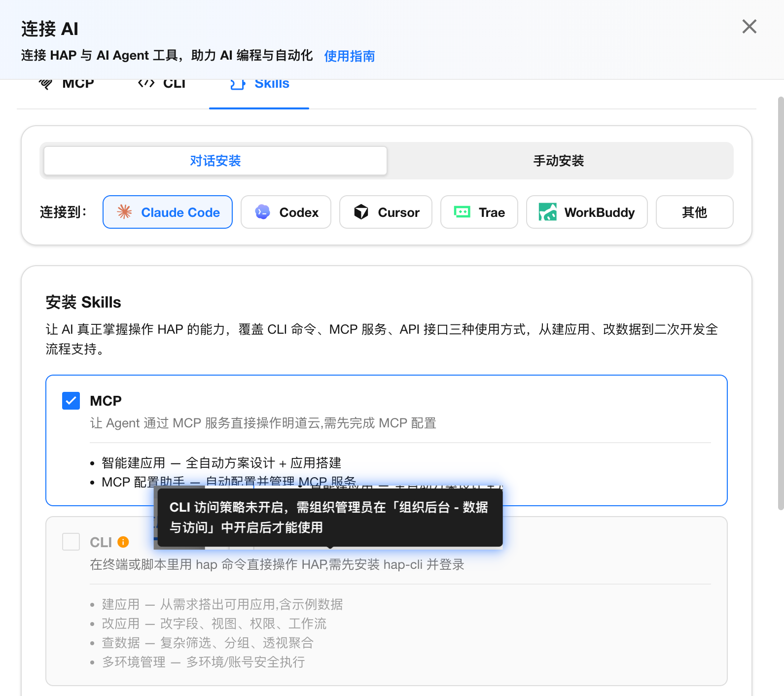Click the Trae green logo icon

pyautogui.click(x=462, y=212)
